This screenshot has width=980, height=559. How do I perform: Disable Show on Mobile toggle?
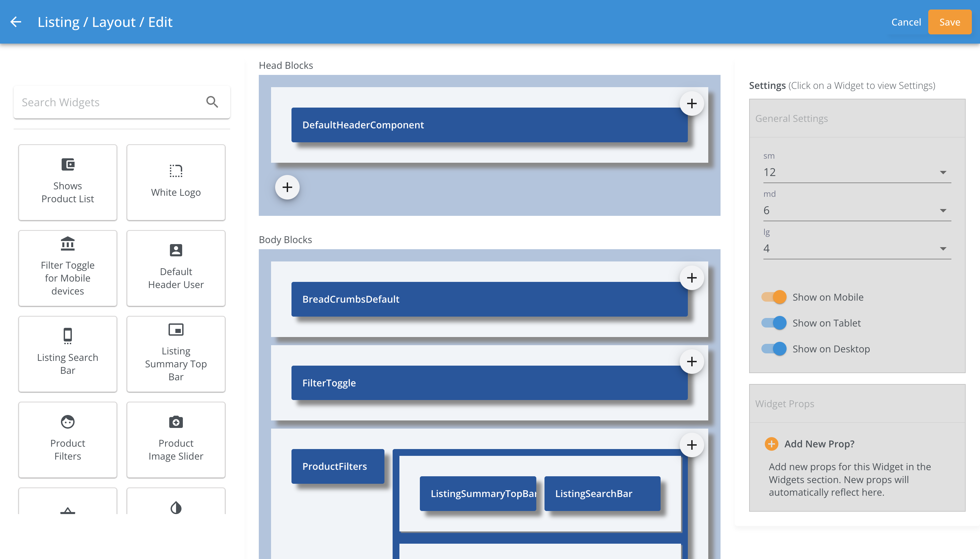point(774,297)
